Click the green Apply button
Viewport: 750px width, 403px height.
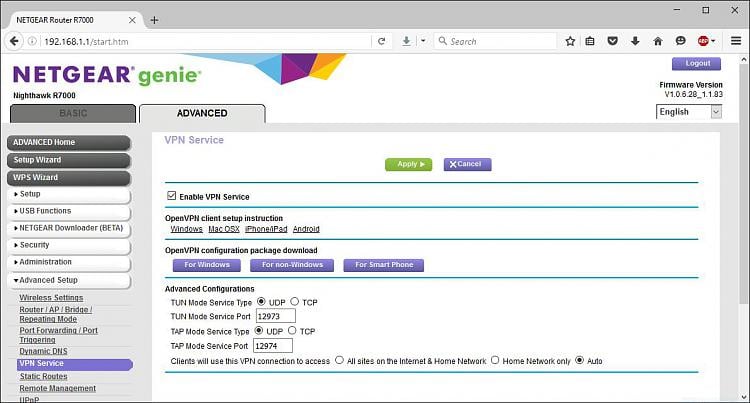pyautogui.click(x=408, y=164)
